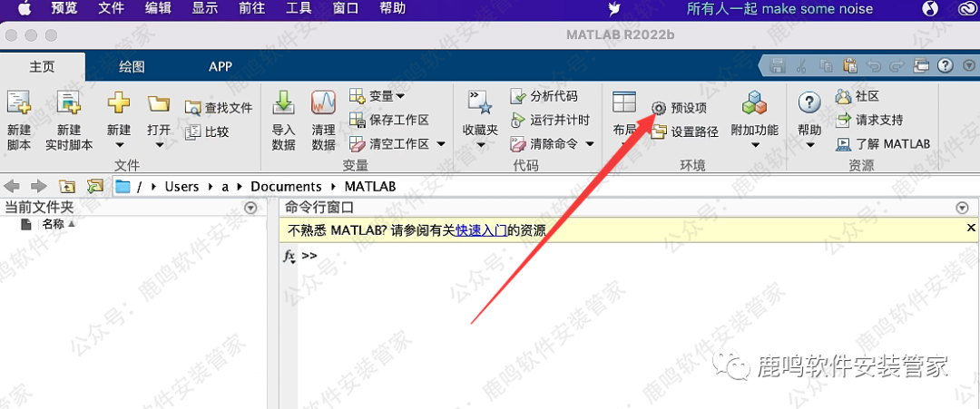This screenshot has height=409, width=980.
Task: Click the Clean Data icon
Action: (x=323, y=102)
